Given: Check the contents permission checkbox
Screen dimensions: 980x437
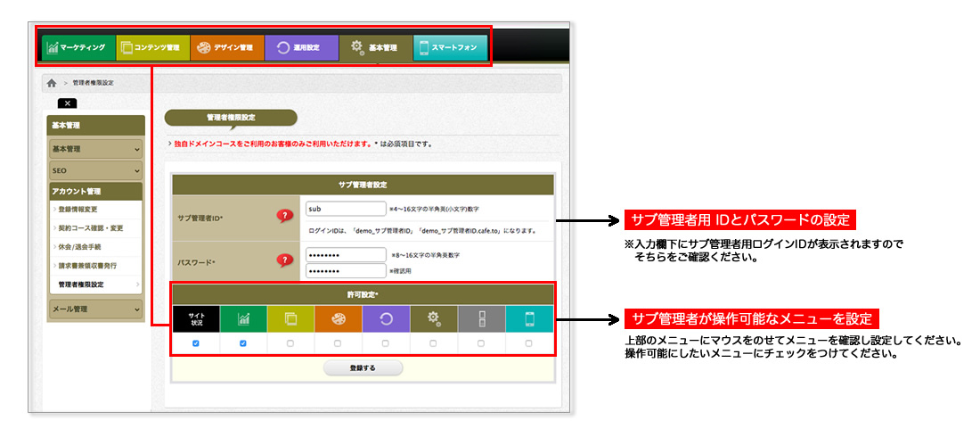Looking at the screenshot, I should (290, 343).
